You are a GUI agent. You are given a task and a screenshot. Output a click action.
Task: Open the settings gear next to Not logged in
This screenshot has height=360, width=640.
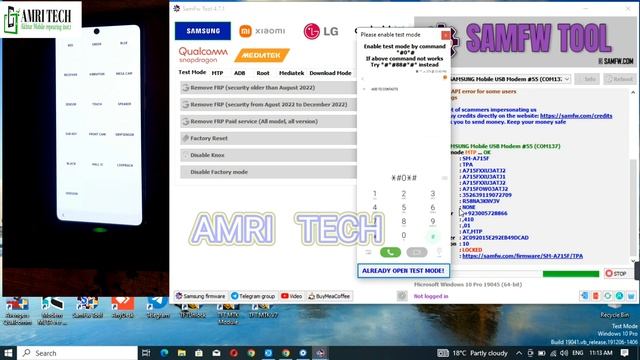pos(402,296)
